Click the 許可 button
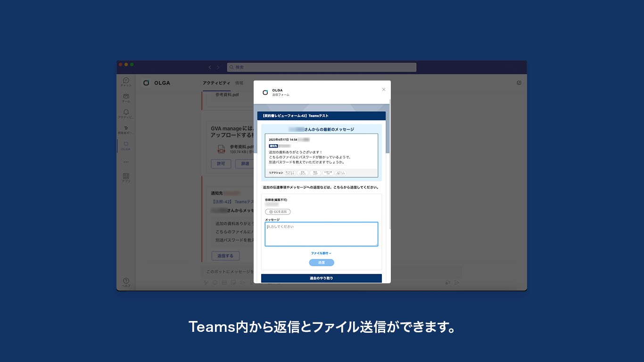 coord(221,164)
